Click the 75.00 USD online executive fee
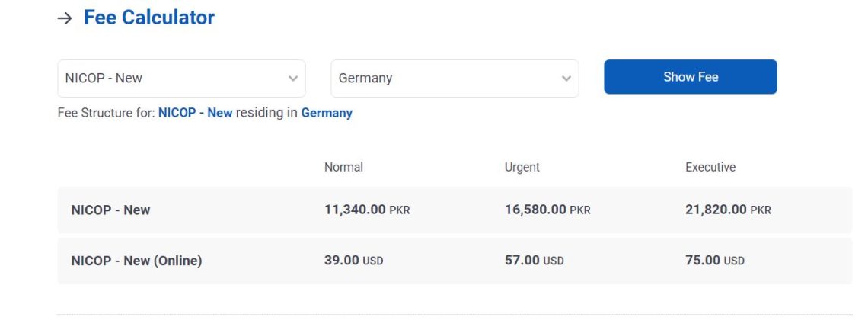Viewport: 868px width, 327px height. (714, 260)
